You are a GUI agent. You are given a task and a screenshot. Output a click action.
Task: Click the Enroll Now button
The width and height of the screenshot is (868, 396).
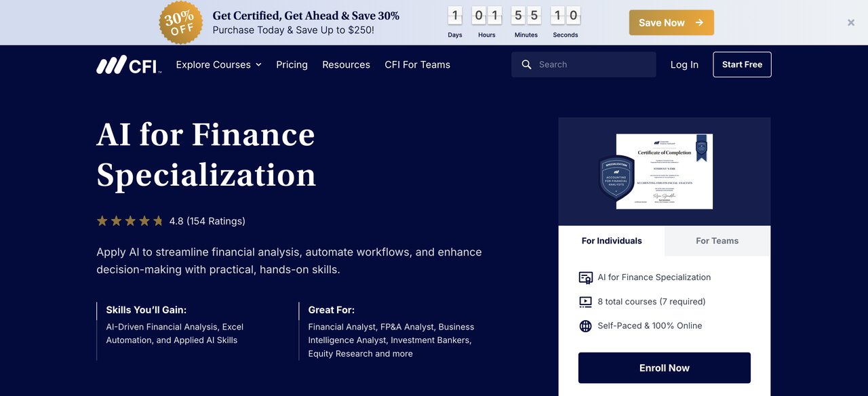click(664, 368)
